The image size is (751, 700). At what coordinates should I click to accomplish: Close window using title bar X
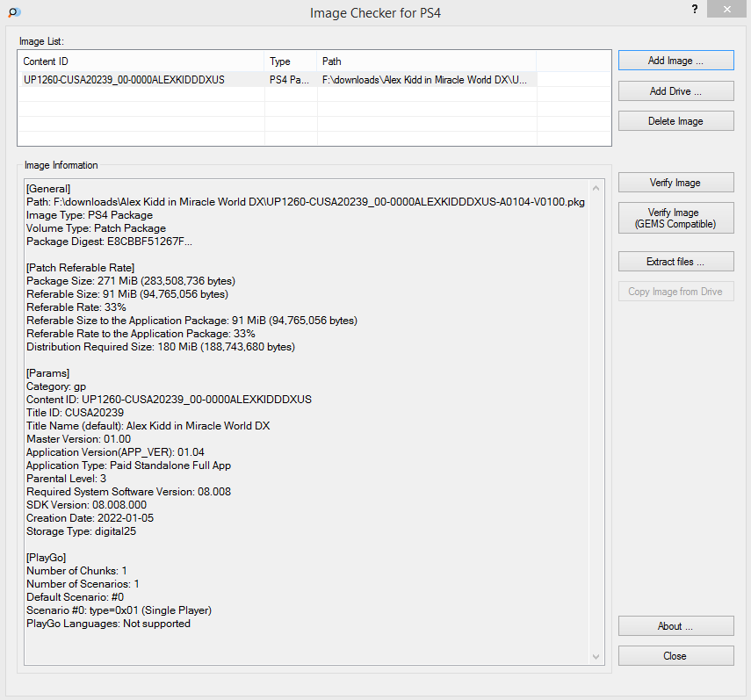726,9
